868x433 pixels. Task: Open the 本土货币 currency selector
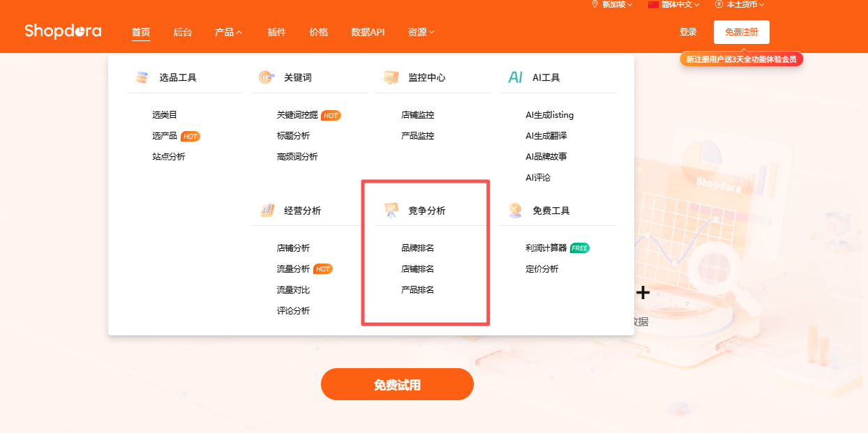(740, 4)
